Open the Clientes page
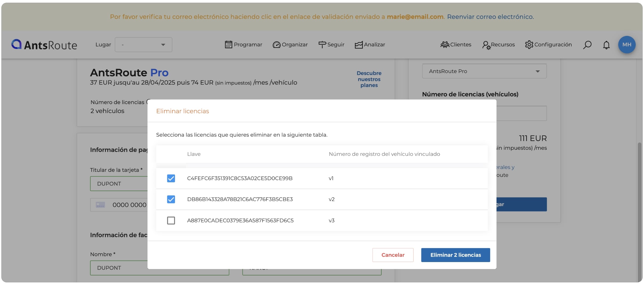644x284 pixels. (x=456, y=45)
